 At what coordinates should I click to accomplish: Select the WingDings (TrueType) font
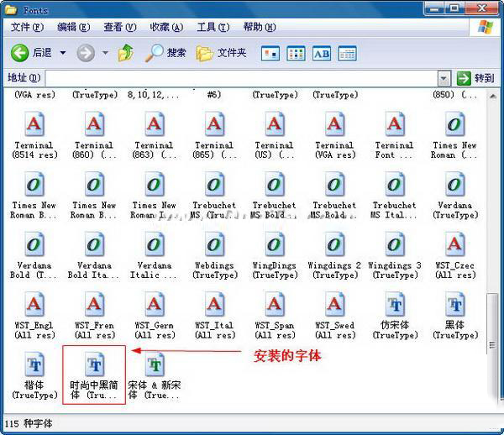point(275,256)
